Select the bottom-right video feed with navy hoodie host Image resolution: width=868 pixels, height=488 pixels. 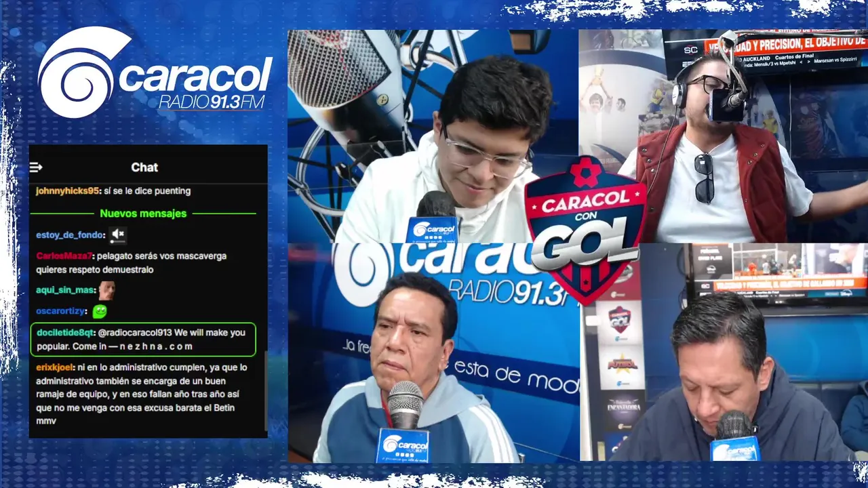click(724, 353)
